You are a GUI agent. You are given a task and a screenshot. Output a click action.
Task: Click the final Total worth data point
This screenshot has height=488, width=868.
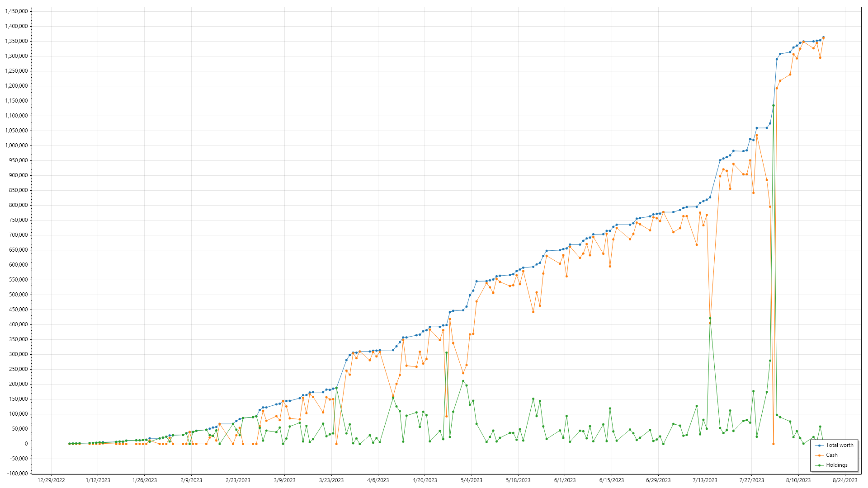pos(823,38)
